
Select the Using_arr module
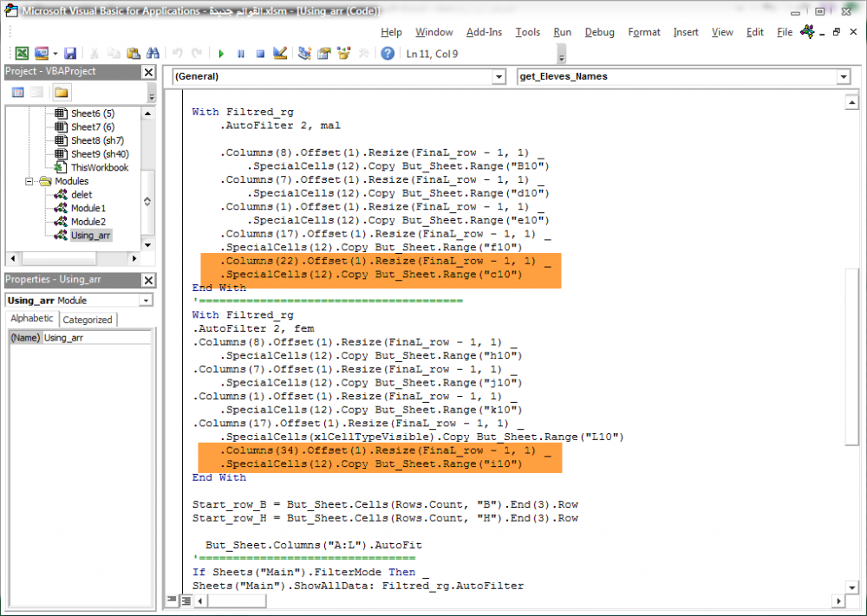tap(90, 236)
